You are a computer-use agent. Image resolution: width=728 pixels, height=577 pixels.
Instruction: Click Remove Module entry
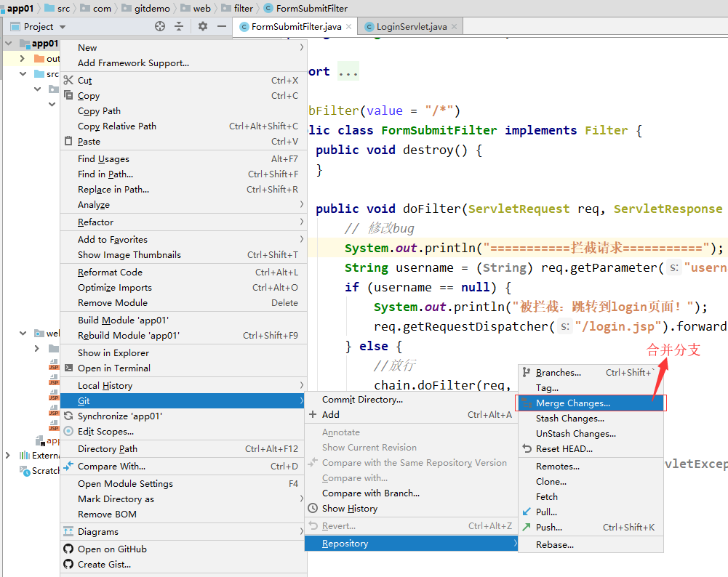(x=184, y=302)
